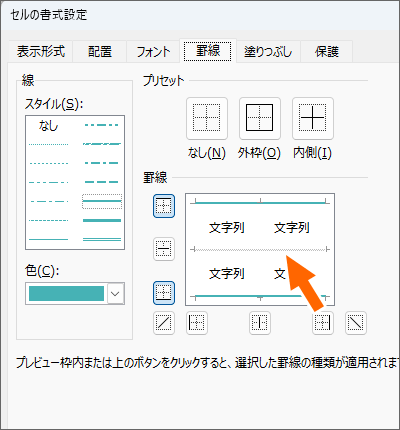The height and width of the screenshot is (430, 400).
Task: Click the teal color swatch in 色(C)
Action: click(66, 294)
